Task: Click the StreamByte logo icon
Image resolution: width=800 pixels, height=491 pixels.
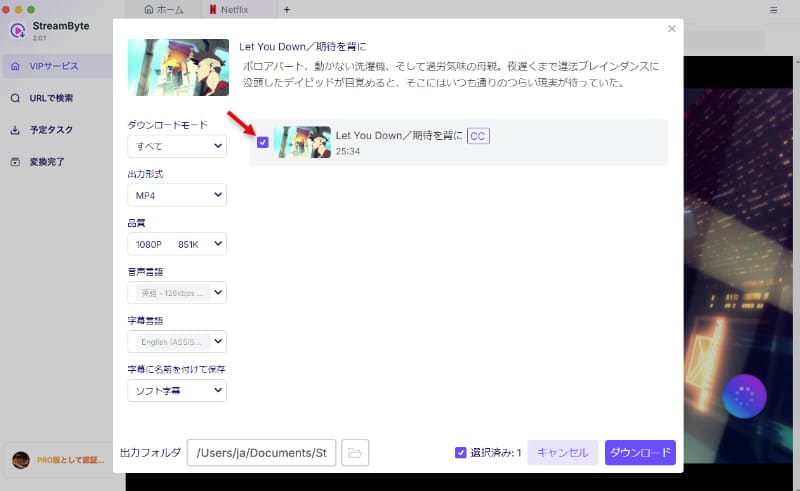Action: tap(18, 31)
